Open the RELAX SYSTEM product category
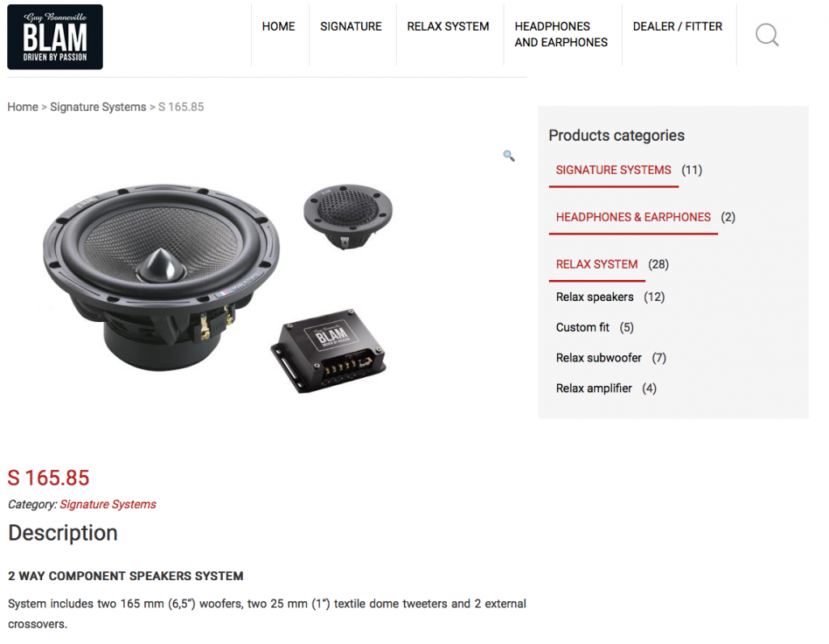829x644 pixels. (597, 264)
